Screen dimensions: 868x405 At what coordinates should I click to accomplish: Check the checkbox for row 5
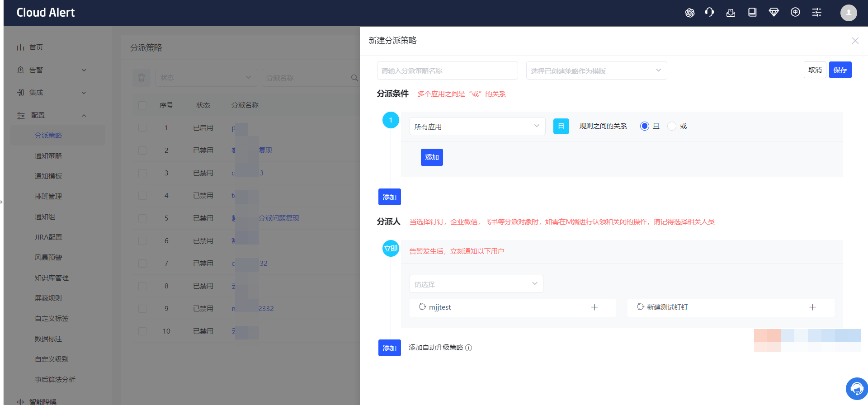[142, 218]
